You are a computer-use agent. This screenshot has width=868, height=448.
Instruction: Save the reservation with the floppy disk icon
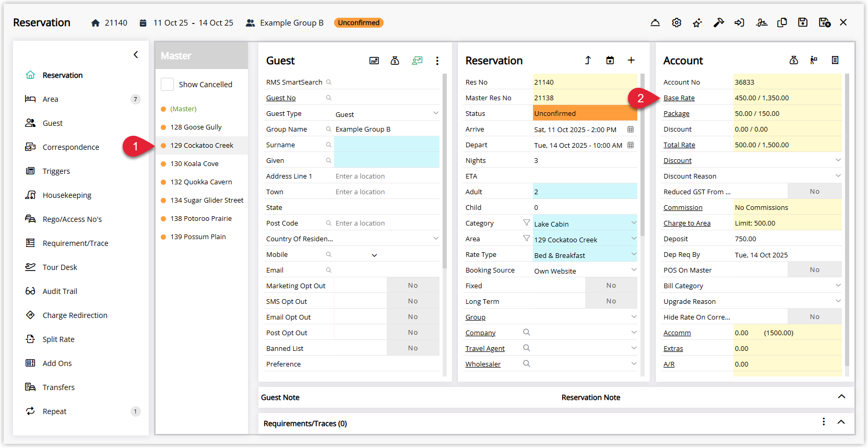click(x=803, y=22)
